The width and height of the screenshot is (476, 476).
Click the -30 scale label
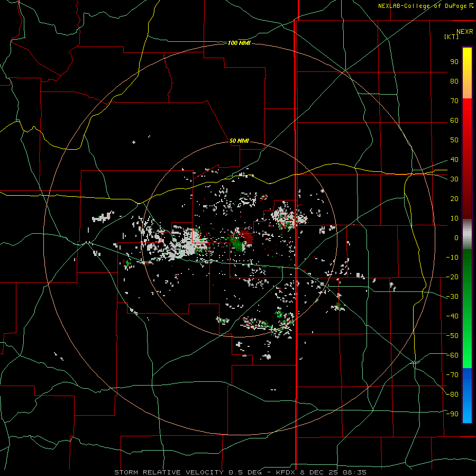452,297
